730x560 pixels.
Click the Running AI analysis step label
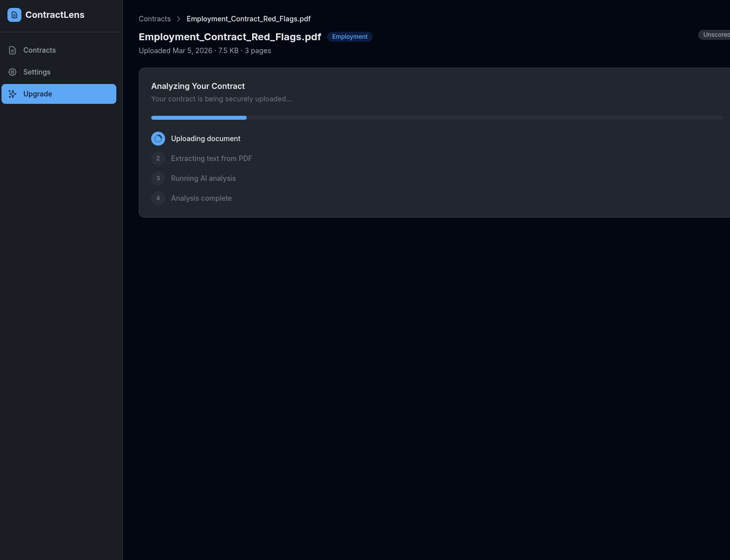203,178
